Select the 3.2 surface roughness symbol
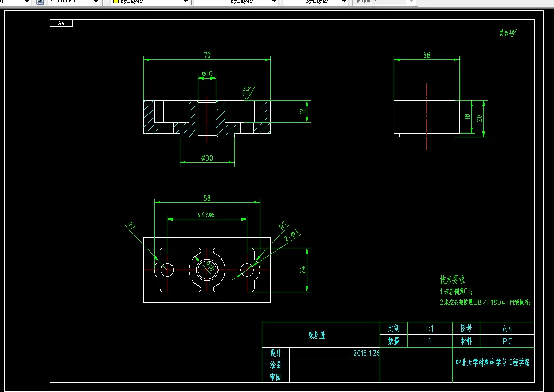The height and width of the screenshot is (392, 554). click(x=248, y=92)
